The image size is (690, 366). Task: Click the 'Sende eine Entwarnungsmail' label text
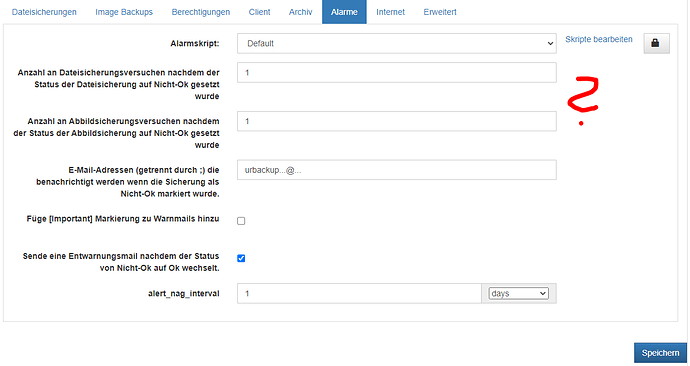pos(121,262)
